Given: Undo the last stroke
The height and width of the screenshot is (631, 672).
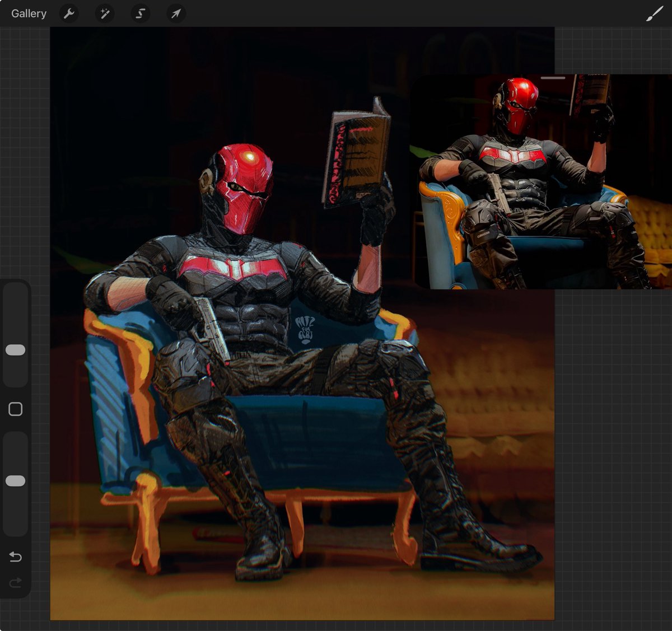Looking at the screenshot, I should click(x=16, y=557).
